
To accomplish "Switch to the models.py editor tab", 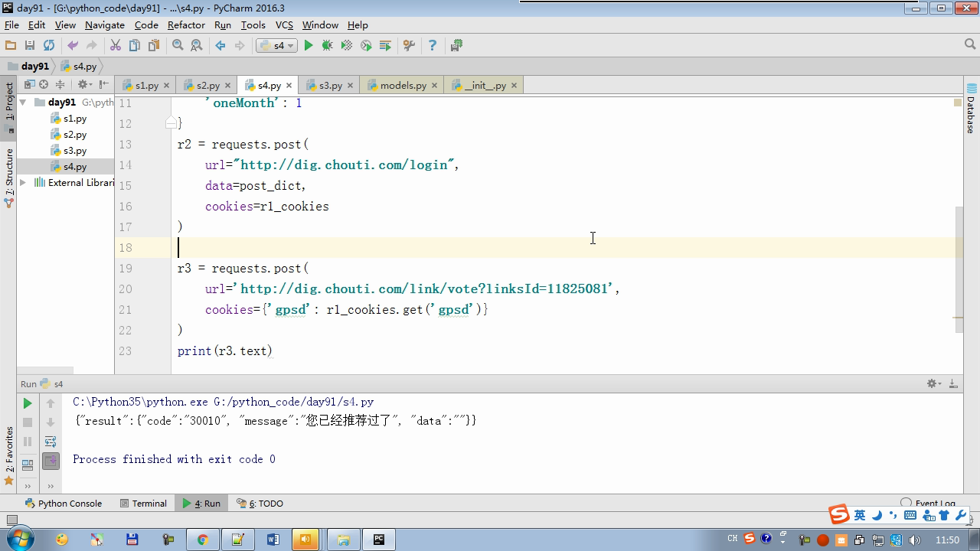I will click(x=403, y=86).
